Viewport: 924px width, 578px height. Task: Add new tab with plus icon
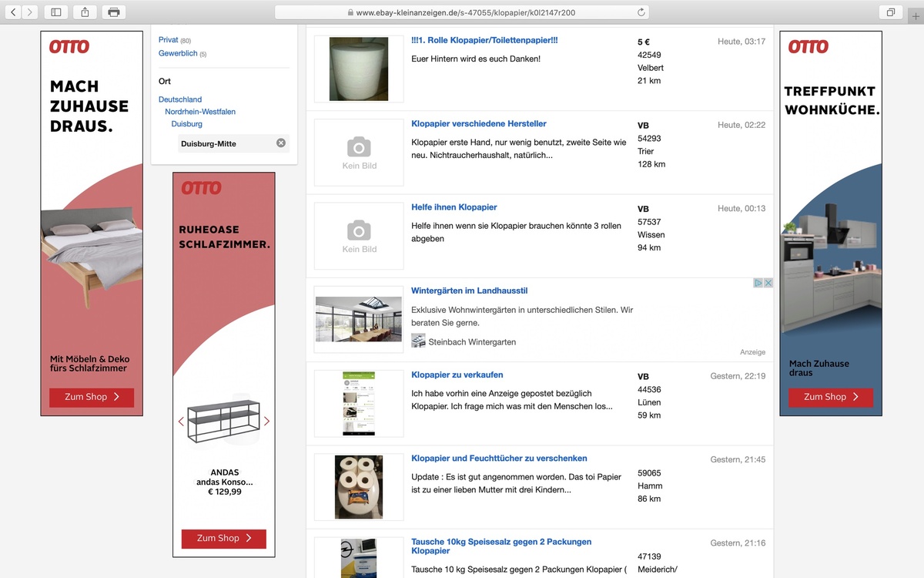click(x=916, y=12)
